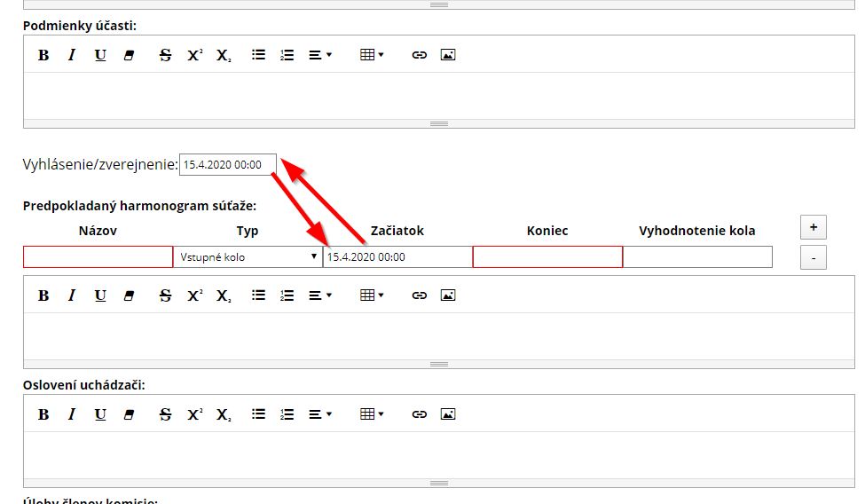Add schedule row with plus button

click(x=813, y=227)
